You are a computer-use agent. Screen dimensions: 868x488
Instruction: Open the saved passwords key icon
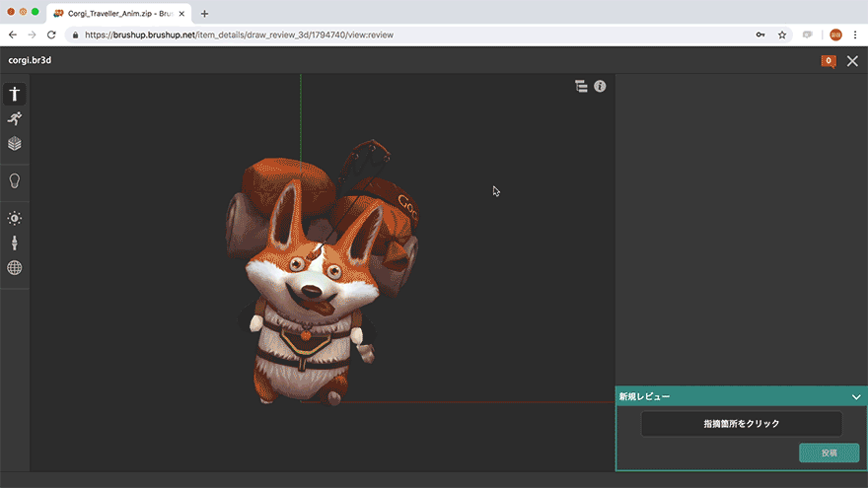760,35
